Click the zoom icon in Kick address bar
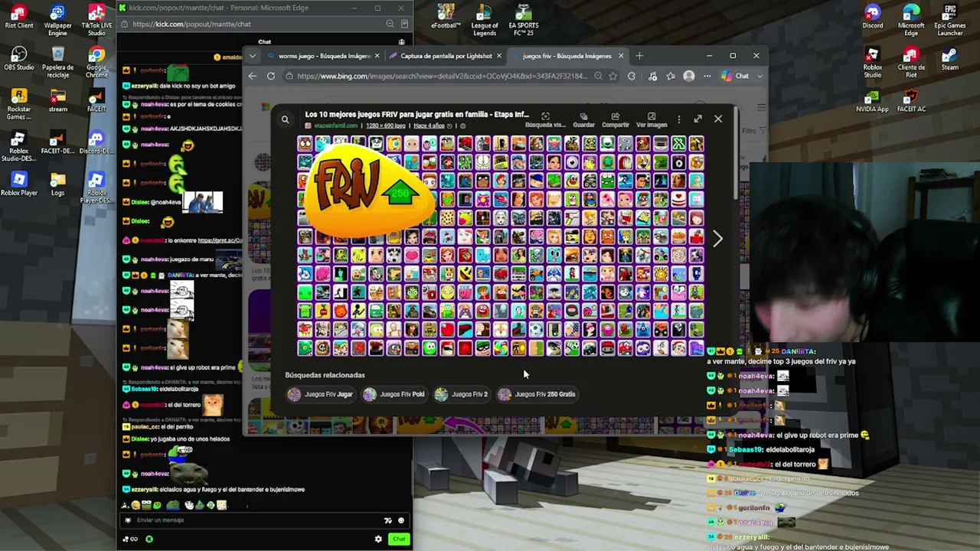 pyautogui.click(x=390, y=24)
